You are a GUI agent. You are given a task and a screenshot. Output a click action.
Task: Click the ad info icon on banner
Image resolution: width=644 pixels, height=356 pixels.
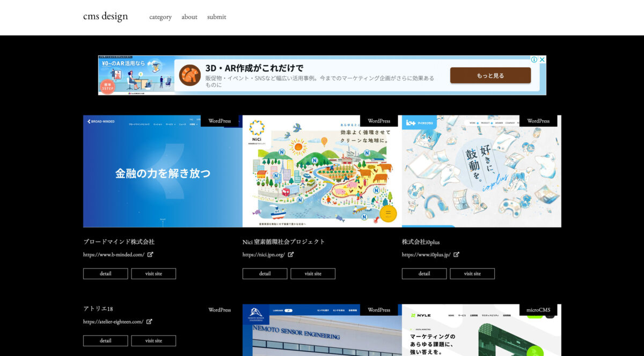point(534,60)
